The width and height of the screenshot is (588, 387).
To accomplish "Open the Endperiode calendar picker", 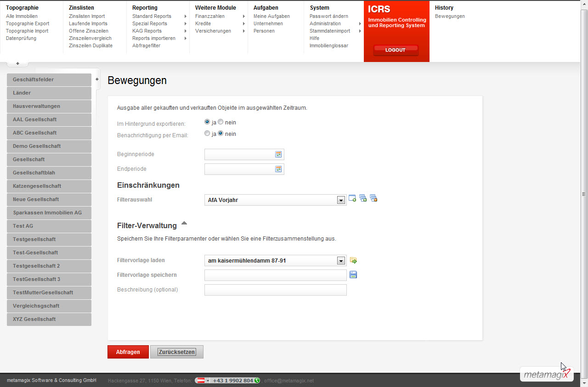I will pyautogui.click(x=278, y=169).
